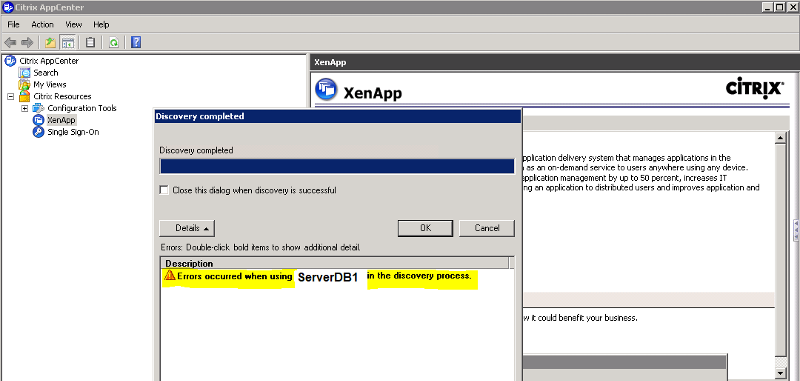Click the Forward arrow toolbar icon
The width and height of the screenshot is (800, 381).
tap(27, 42)
